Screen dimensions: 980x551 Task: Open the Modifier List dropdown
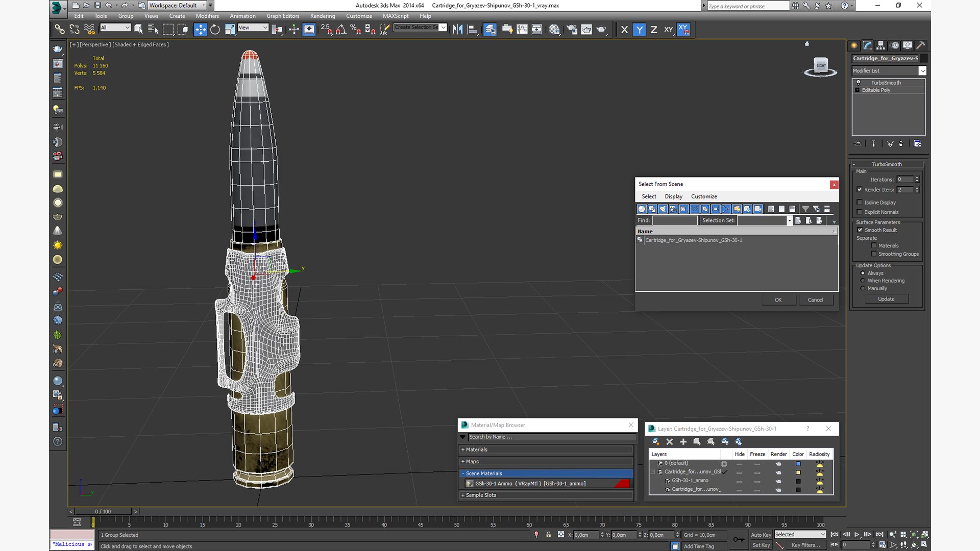(889, 71)
